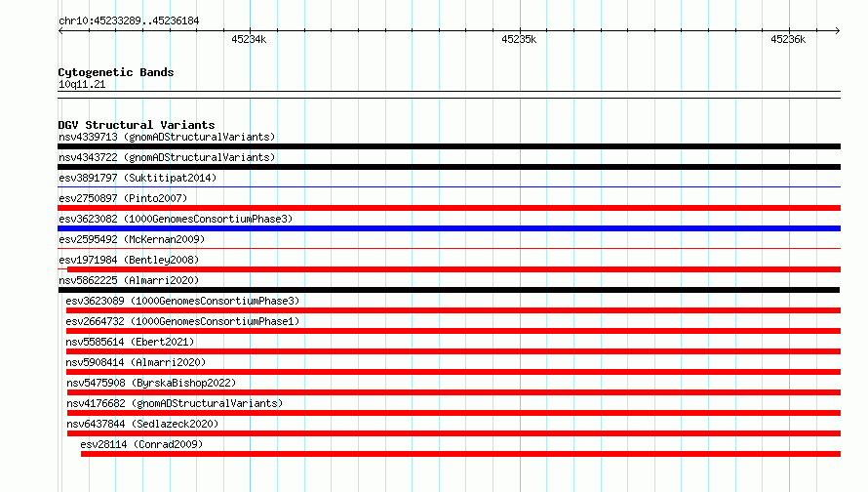Screen dimensions: 868x492
Task: Click the chr10:45233289..45236184 region label
Action: [129, 21]
